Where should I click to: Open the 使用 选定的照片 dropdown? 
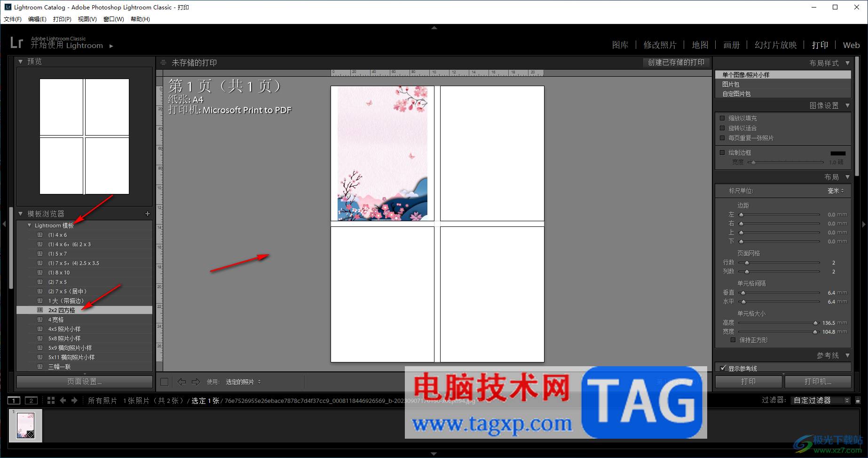tap(243, 382)
